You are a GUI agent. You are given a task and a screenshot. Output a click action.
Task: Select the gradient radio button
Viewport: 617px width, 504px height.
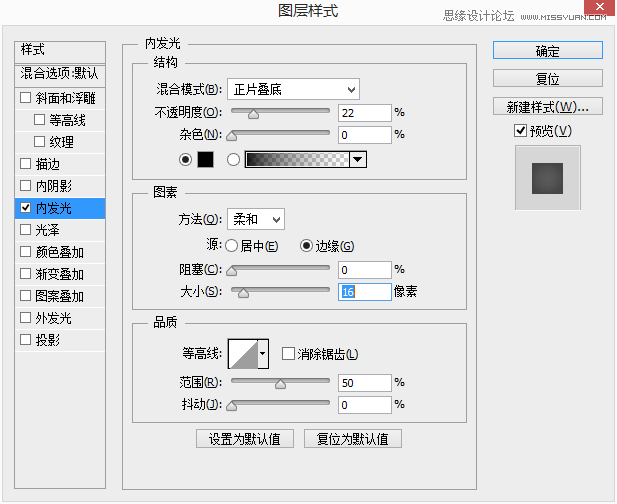233,160
